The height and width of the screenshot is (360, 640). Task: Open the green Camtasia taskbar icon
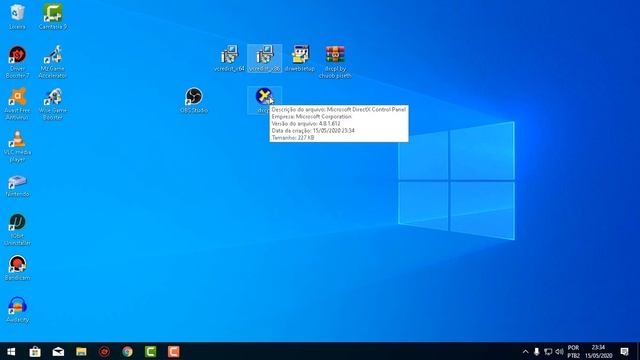tap(151, 351)
